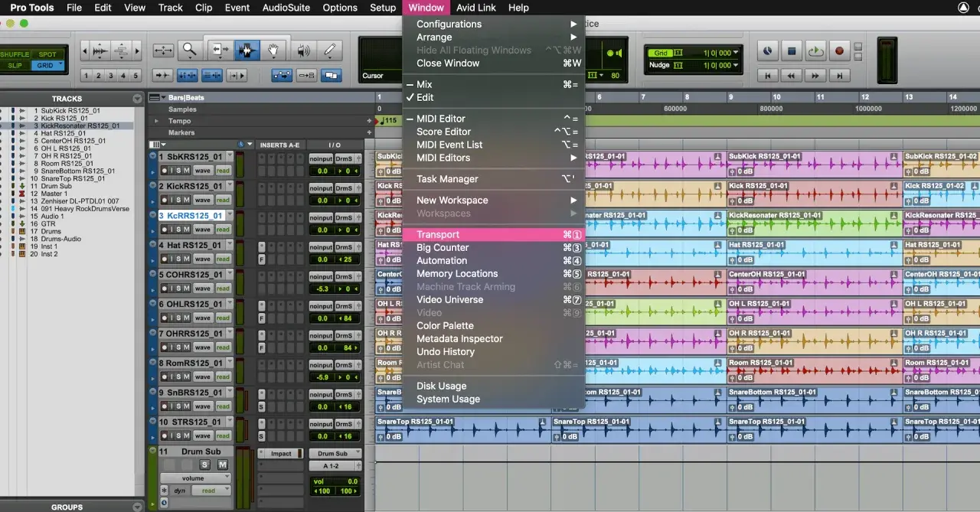Mute track 2 KickRS125_01
This screenshot has width=980, height=512.
tap(187, 200)
